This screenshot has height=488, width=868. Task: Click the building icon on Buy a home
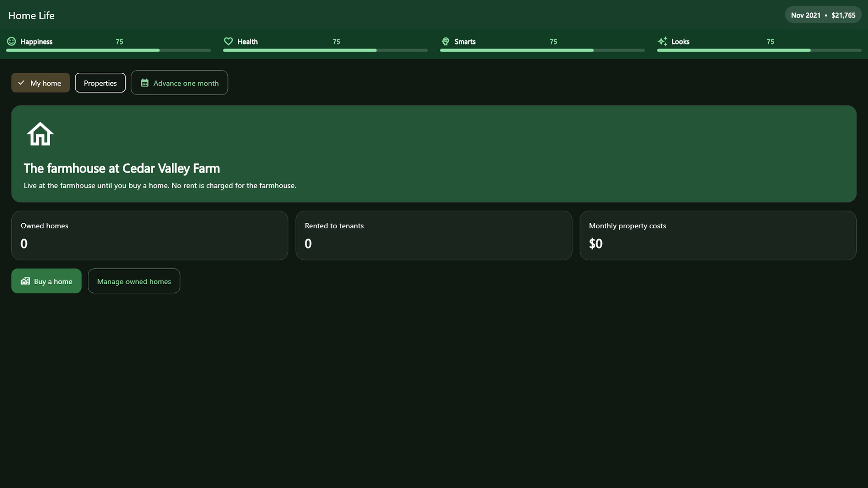(25, 281)
